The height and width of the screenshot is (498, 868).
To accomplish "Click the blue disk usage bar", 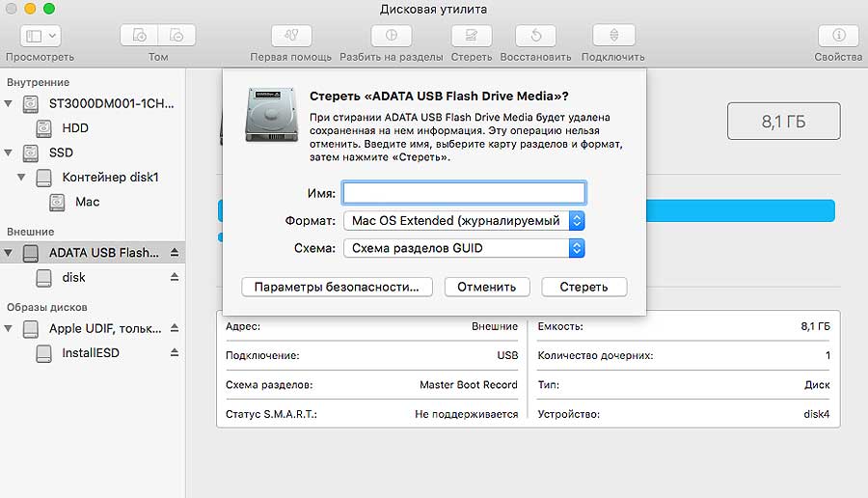I will [740, 210].
